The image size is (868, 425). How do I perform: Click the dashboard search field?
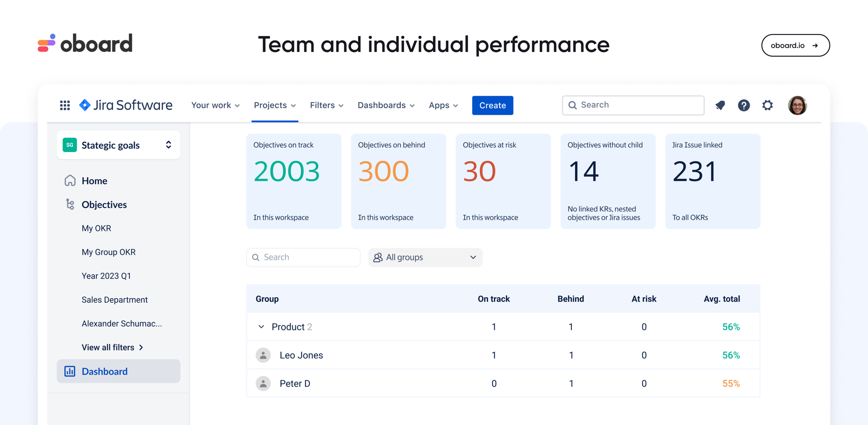tap(303, 257)
